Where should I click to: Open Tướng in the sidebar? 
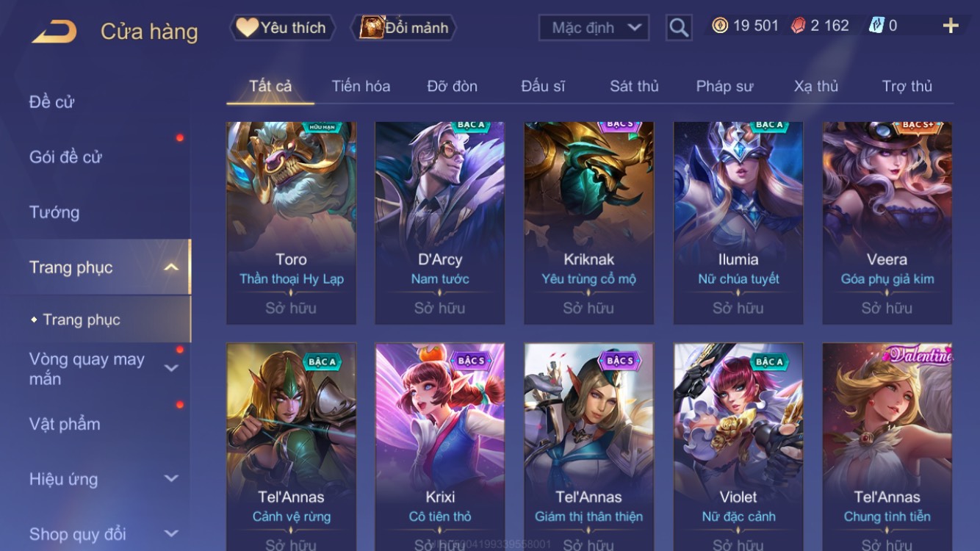[x=54, y=212]
